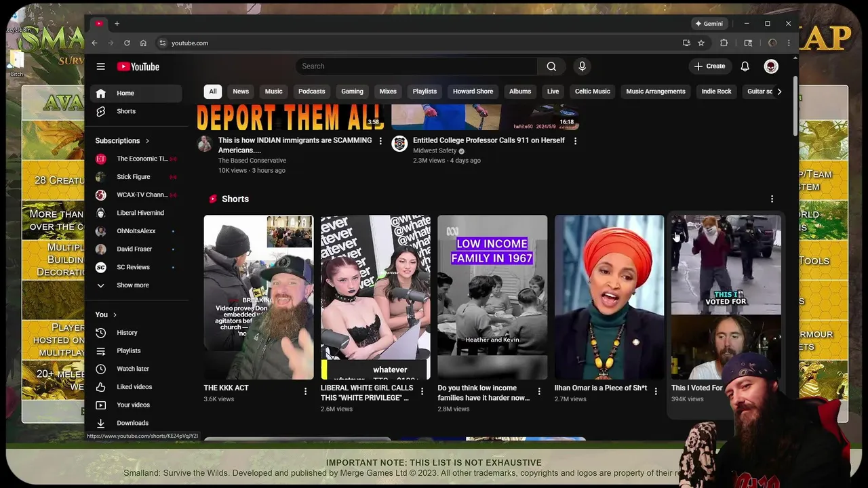The height and width of the screenshot is (488, 868).
Task: Open a new browser tab
Action: pos(117,24)
